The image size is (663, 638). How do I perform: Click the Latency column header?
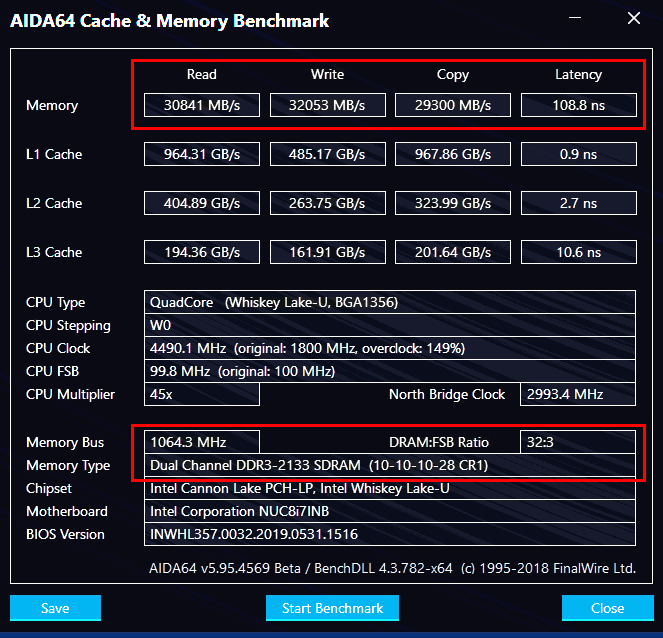point(578,75)
